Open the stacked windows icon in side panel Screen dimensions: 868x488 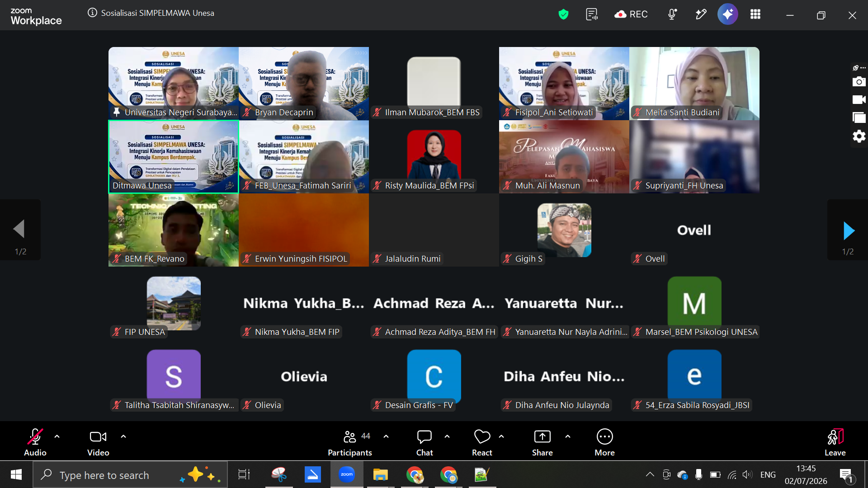pos(859,117)
